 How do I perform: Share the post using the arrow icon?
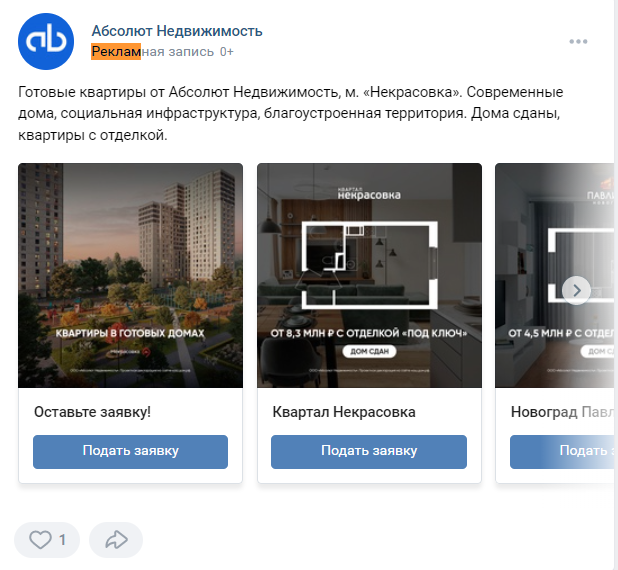116,540
